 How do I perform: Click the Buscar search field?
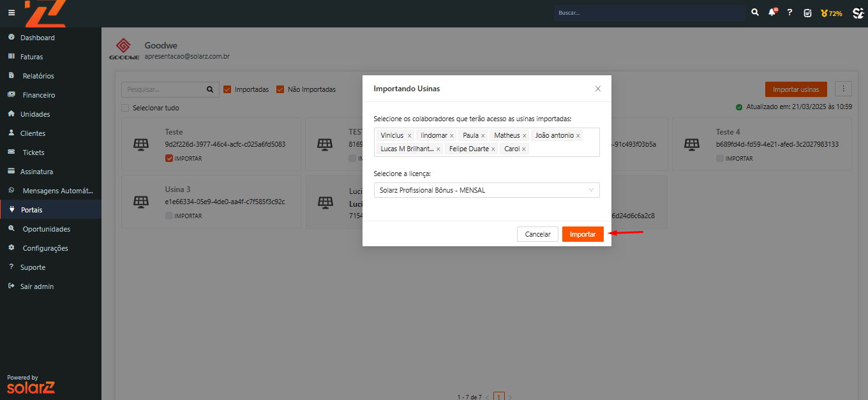pos(648,13)
